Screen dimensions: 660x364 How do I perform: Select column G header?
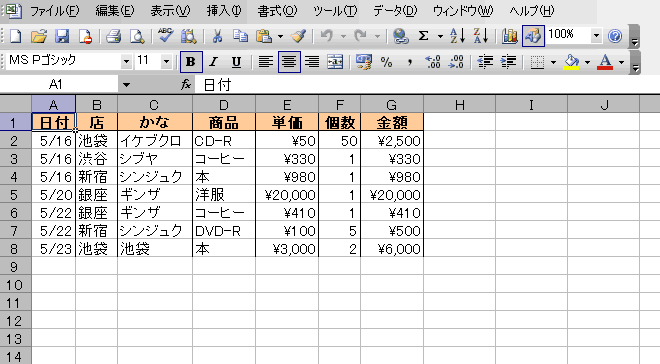[x=392, y=104]
